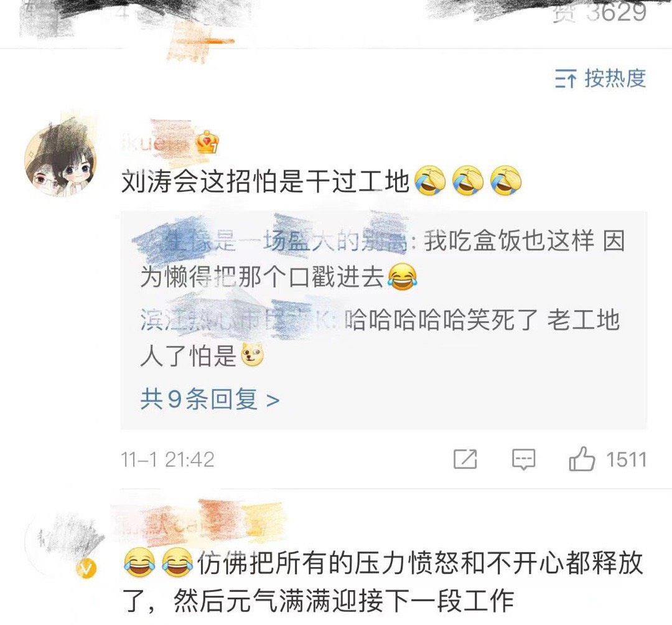Viewport: 672px width, 625px height.
Task: Open the reply speech bubble icon
Action: pyautogui.click(x=524, y=459)
